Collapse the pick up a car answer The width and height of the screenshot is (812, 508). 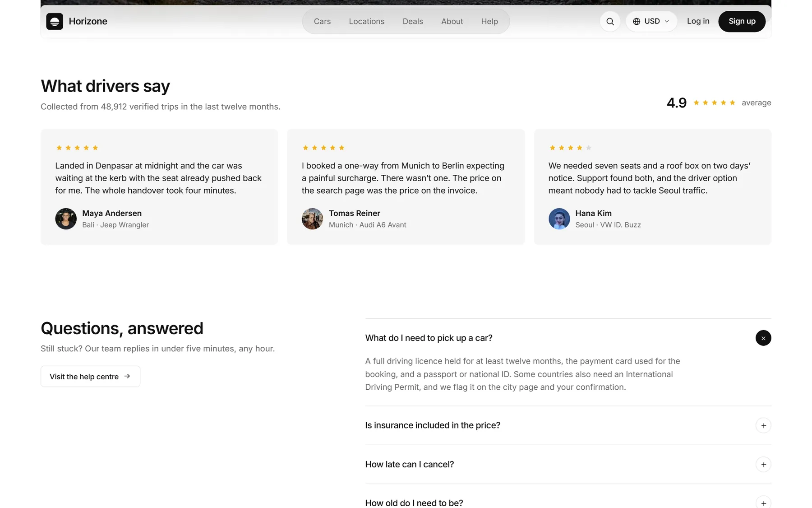[763, 338]
